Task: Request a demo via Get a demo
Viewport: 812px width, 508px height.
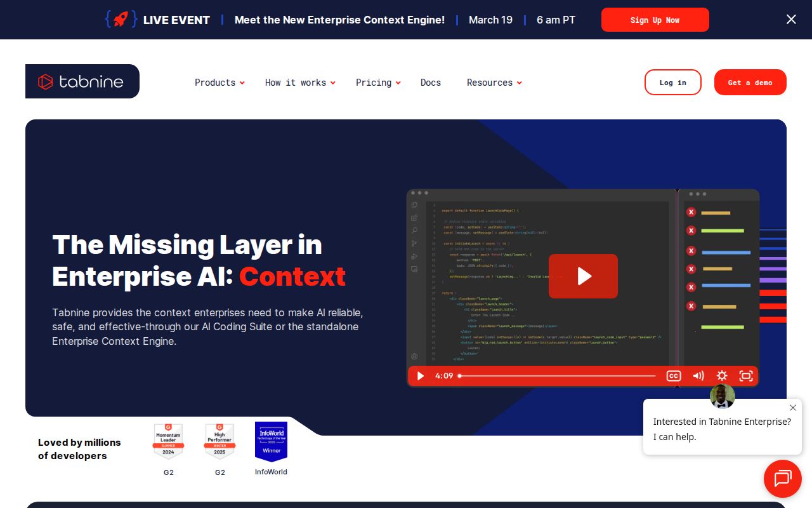Action: 750,83
